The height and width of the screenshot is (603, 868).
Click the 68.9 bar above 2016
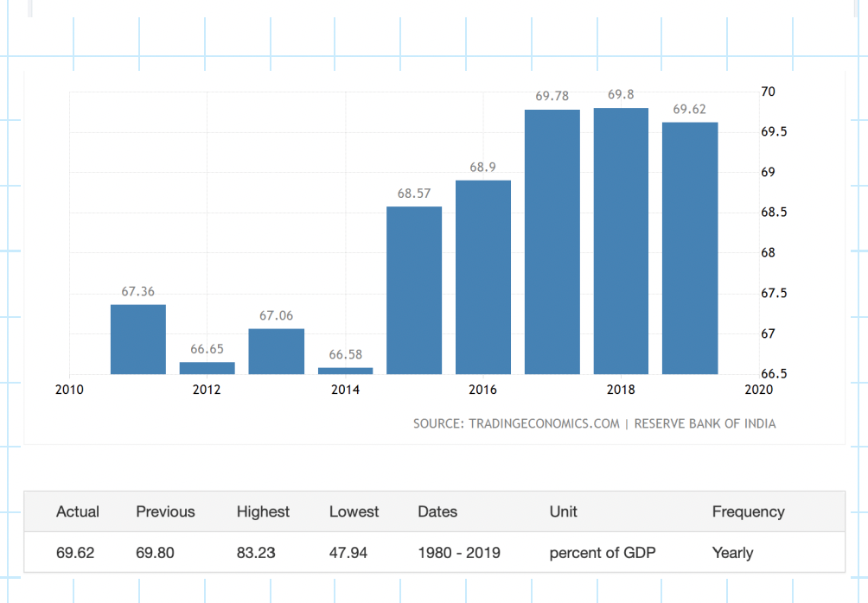[x=483, y=277]
